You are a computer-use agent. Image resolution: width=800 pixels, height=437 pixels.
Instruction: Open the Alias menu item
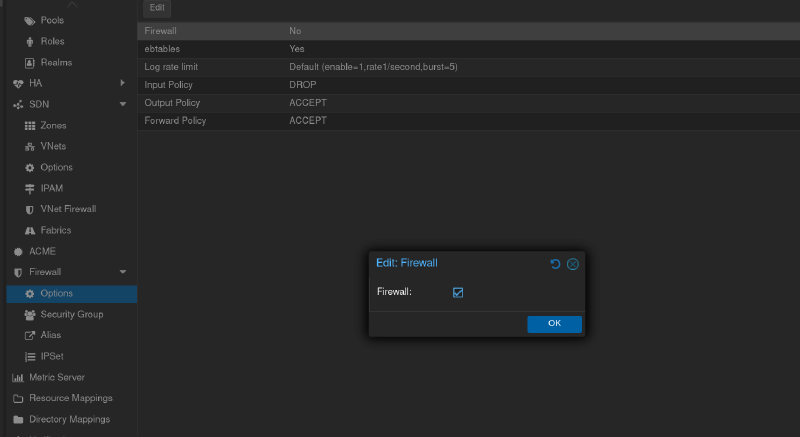52,335
